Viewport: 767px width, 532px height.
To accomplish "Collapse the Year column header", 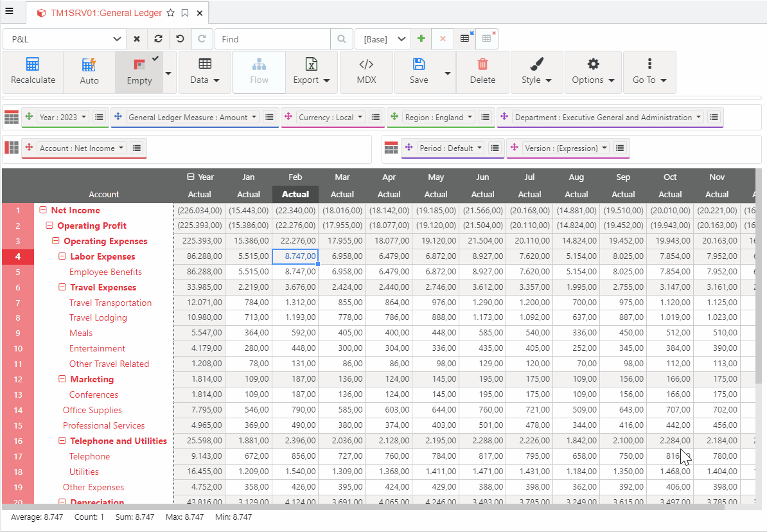I will pos(190,177).
